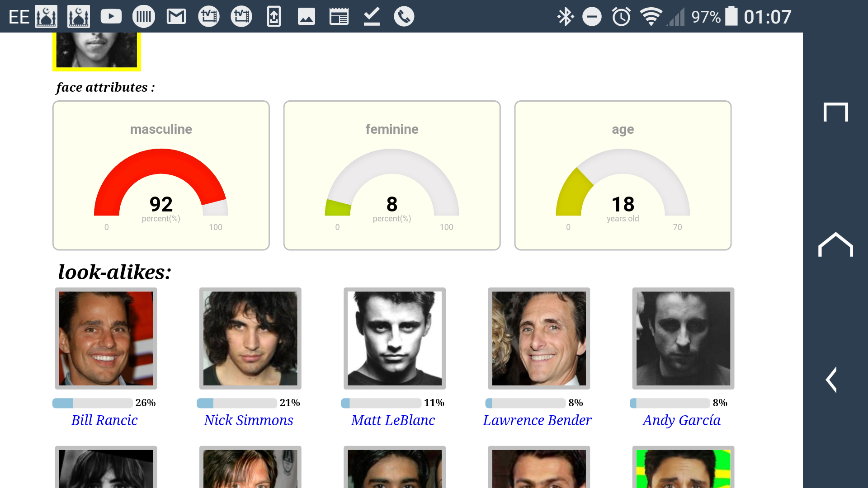Tap the phone call status icon

404,17
